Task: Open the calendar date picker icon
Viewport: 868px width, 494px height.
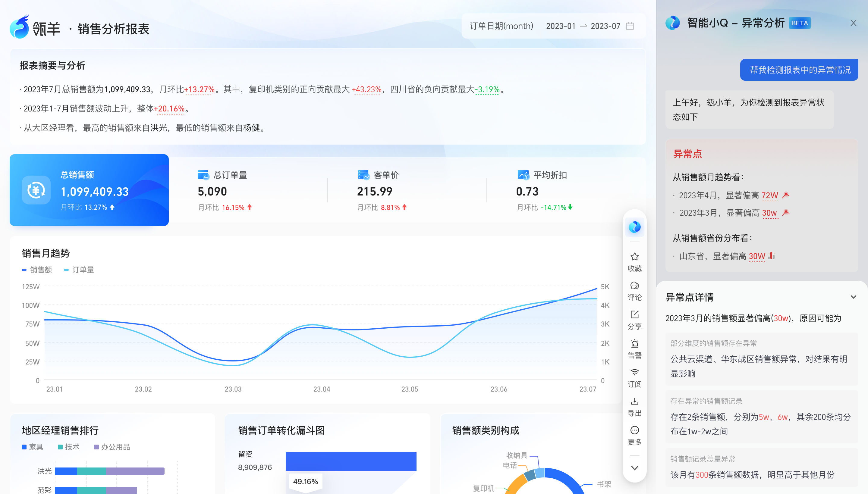Action: (x=630, y=26)
